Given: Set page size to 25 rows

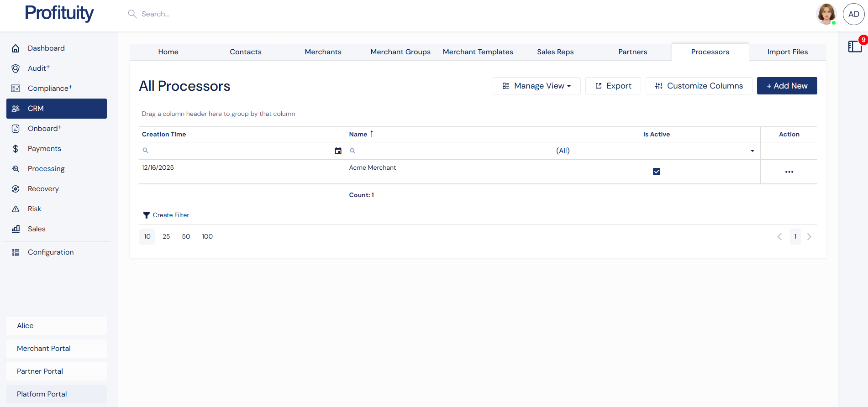Looking at the screenshot, I should 166,236.
